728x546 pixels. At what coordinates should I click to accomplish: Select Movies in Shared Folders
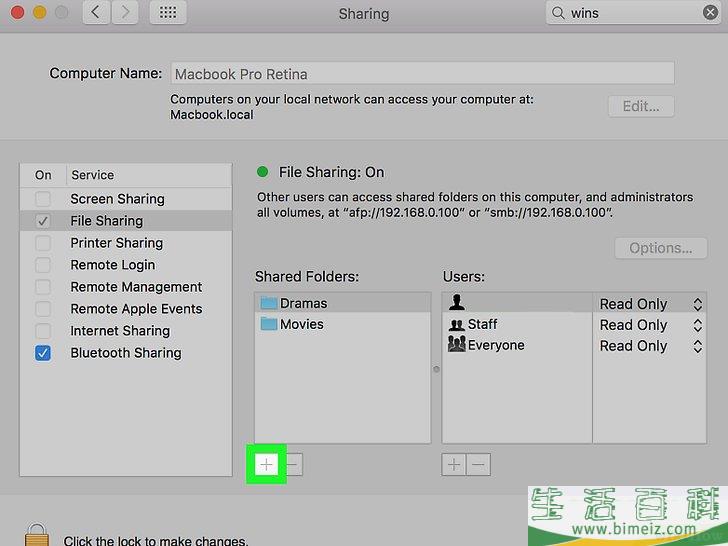pos(343,324)
